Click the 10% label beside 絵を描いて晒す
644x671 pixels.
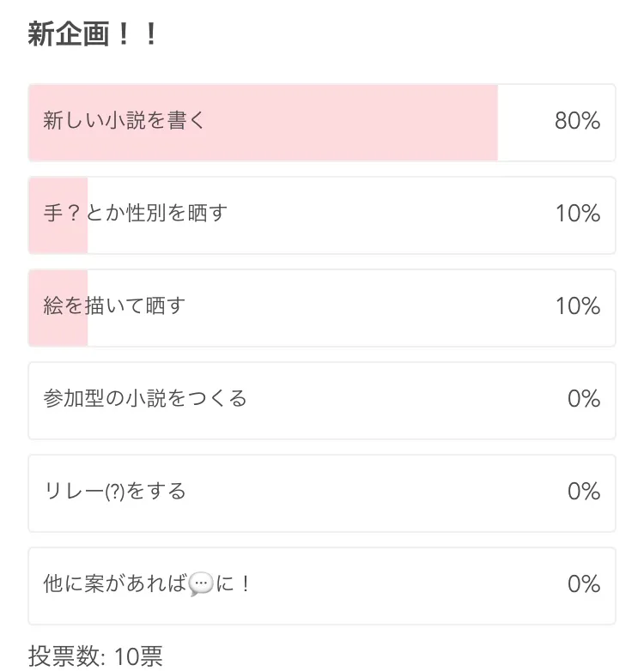[577, 306]
